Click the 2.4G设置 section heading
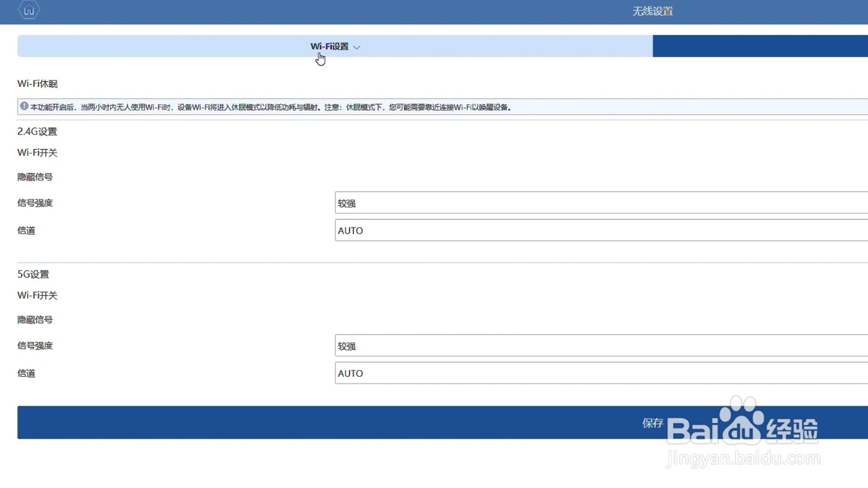 pos(37,131)
